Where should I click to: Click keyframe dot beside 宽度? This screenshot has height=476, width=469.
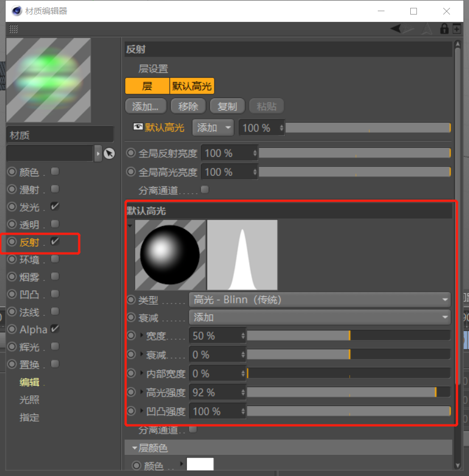click(x=131, y=335)
